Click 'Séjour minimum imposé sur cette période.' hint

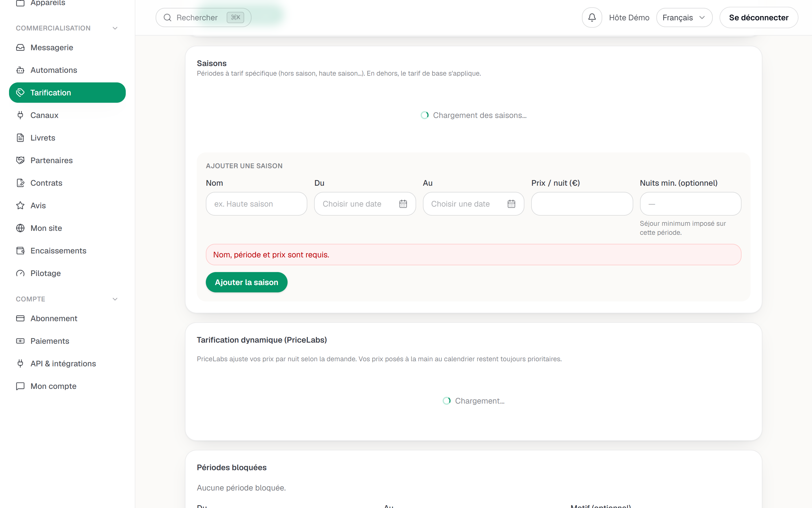(x=683, y=228)
